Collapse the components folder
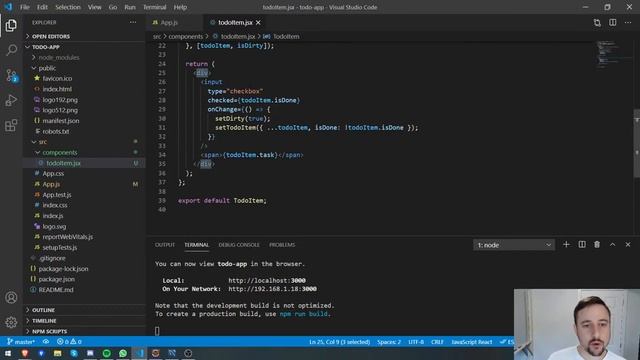640x360 pixels. (x=60, y=152)
